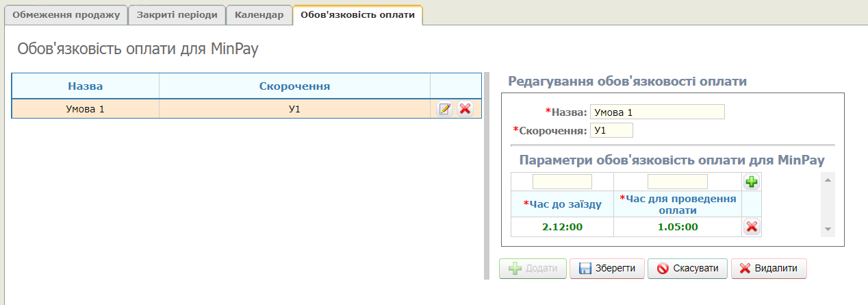The image size is (868, 305).
Task: Click the Назва input field
Action: pos(656,112)
